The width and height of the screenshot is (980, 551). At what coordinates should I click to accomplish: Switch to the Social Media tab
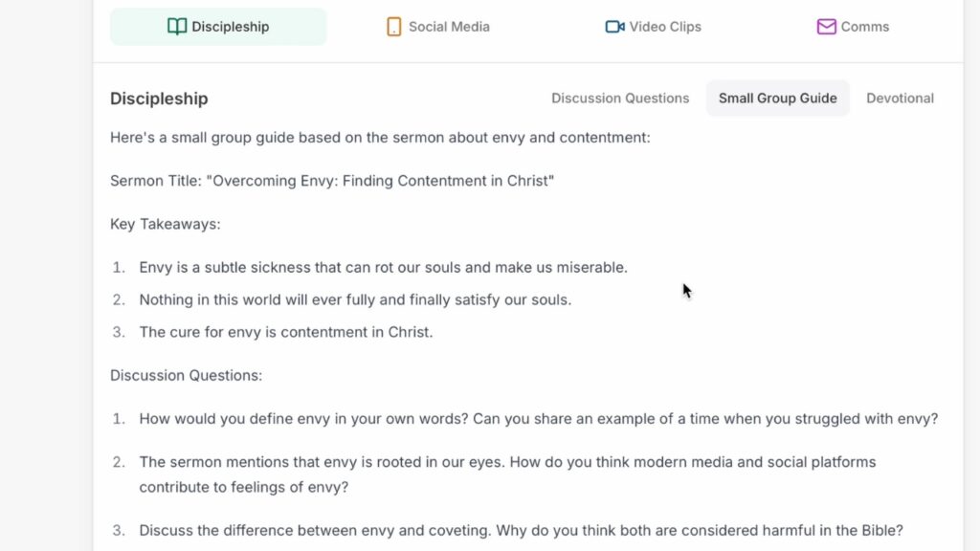(436, 27)
